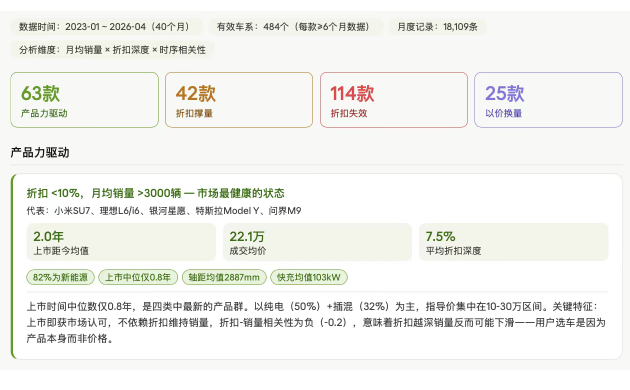Select the 114款 折扣失效 card

pyautogui.click(x=394, y=100)
